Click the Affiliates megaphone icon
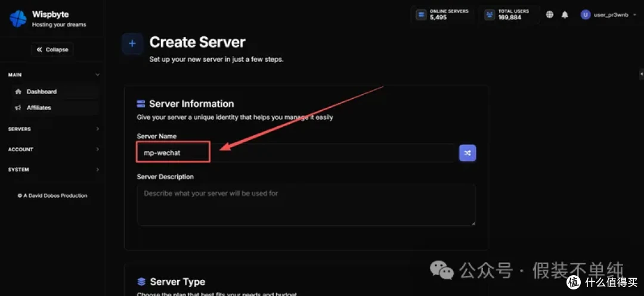644x296 pixels. [x=18, y=108]
